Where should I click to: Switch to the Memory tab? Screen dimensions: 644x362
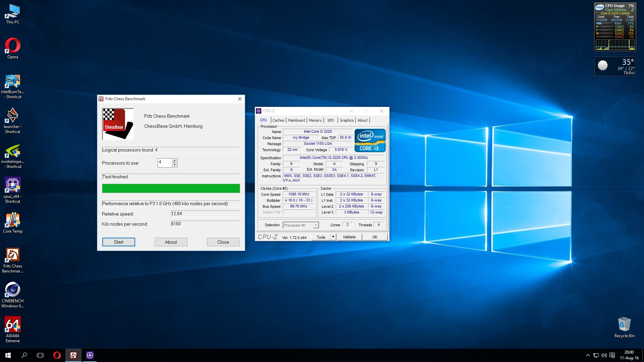click(x=315, y=120)
